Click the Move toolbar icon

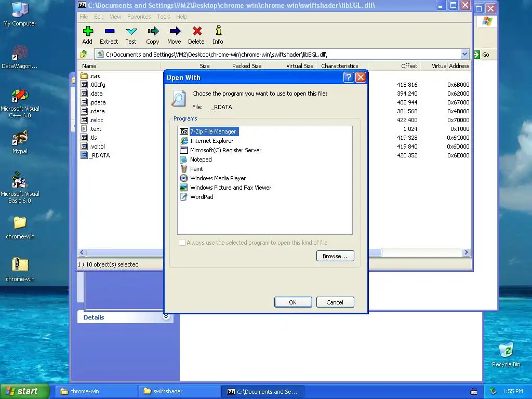click(175, 35)
